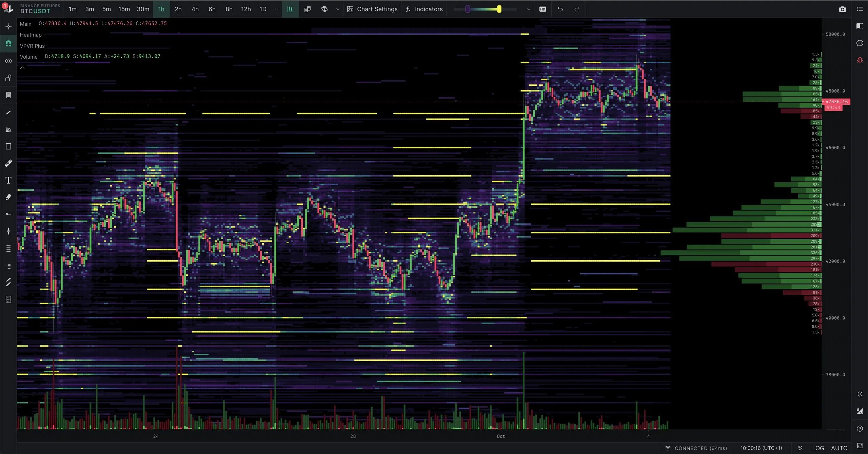
Task: Expand the more timeframes dropdown arrow
Action: 276,9
